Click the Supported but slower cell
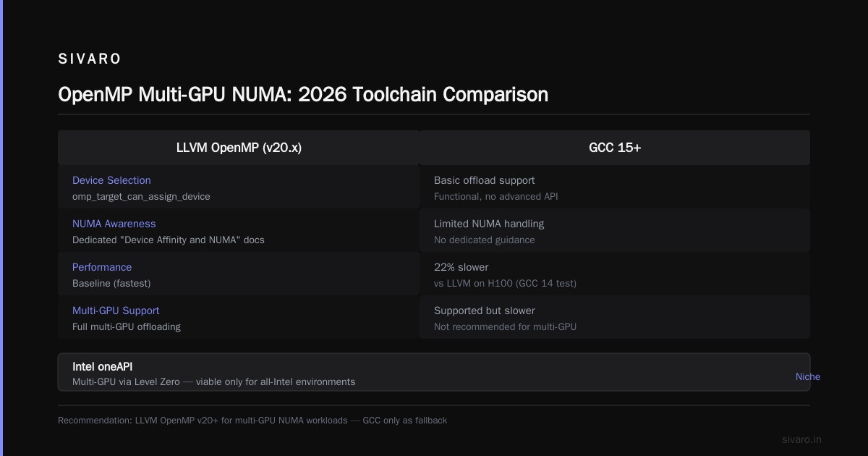The width and height of the screenshot is (868, 456). click(x=615, y=318)
